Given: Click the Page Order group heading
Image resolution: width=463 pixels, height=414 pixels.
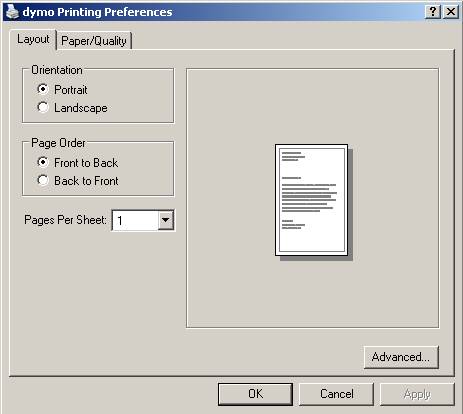Looking at the screenshot, I should click(x=58, y=143).
